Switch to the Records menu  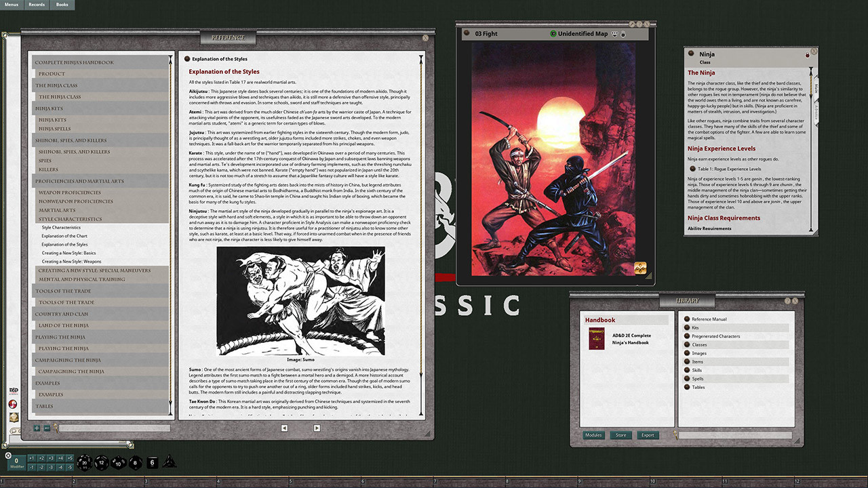(37, 5)
